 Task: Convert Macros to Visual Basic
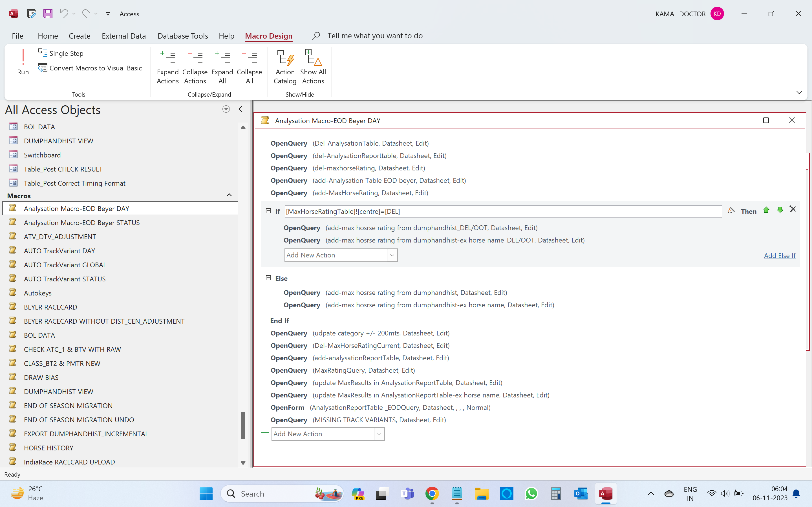[x=90, y=68]
